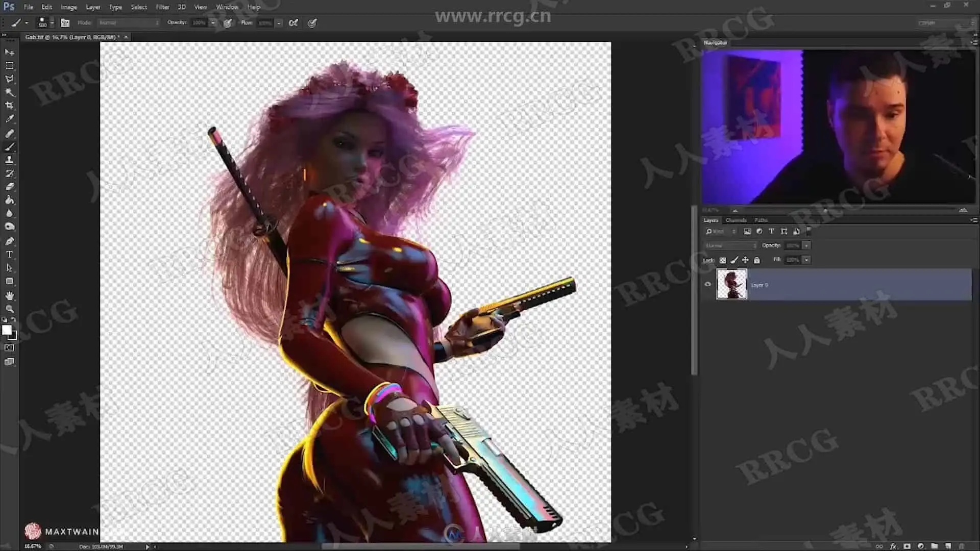Select the Zoom tool
This screenshot has height=551, width=980.
click(x=9, y=309)
